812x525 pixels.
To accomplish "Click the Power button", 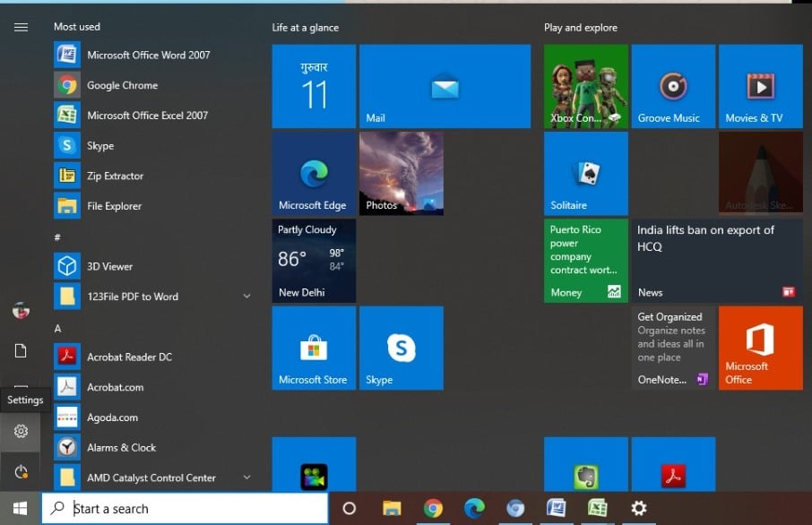I will point(20,469).
